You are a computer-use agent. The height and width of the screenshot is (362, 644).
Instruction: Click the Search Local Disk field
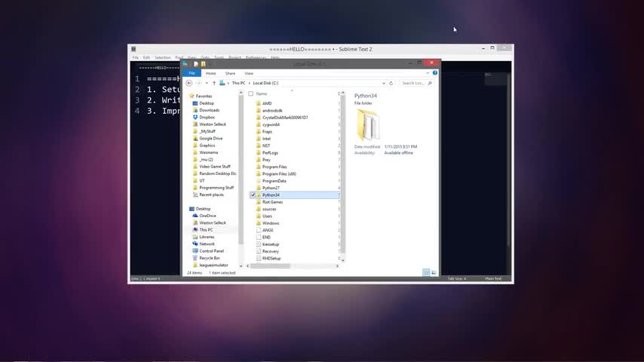click(x=416, y=83)
